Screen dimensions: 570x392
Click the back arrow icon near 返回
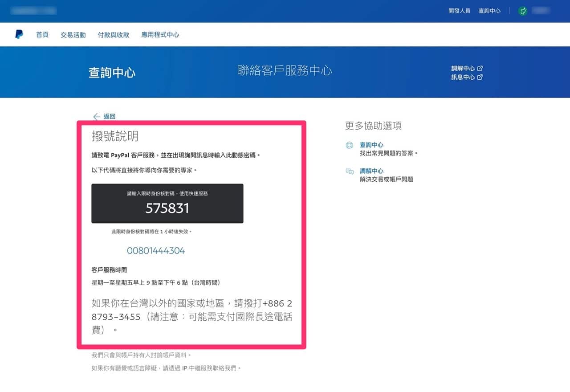pyautogui.click(x=97, y=116)
